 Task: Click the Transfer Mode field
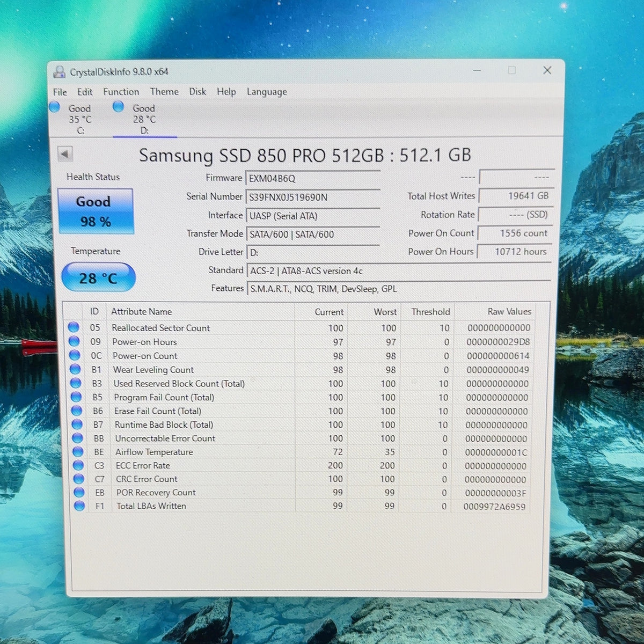click(313, 234)
